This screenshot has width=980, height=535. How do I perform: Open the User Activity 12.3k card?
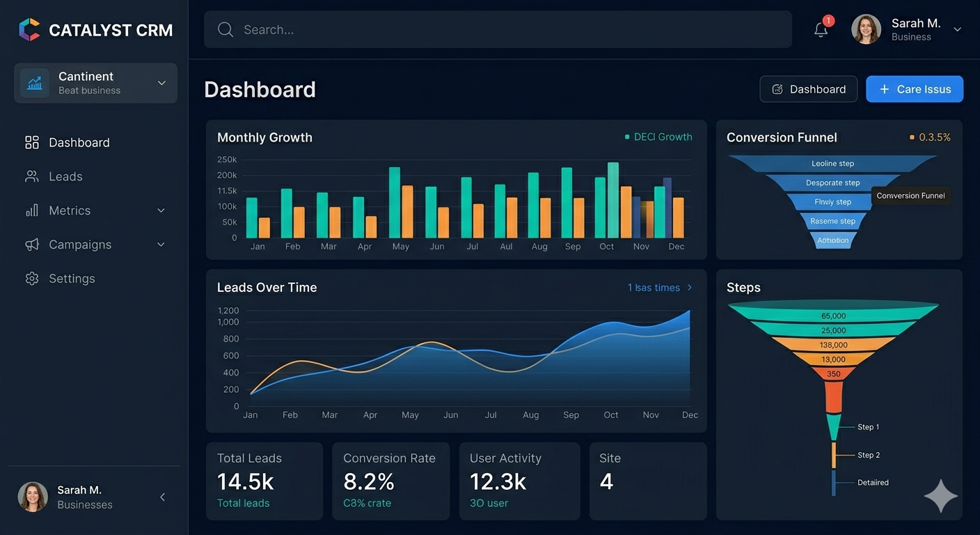(519, 481)
